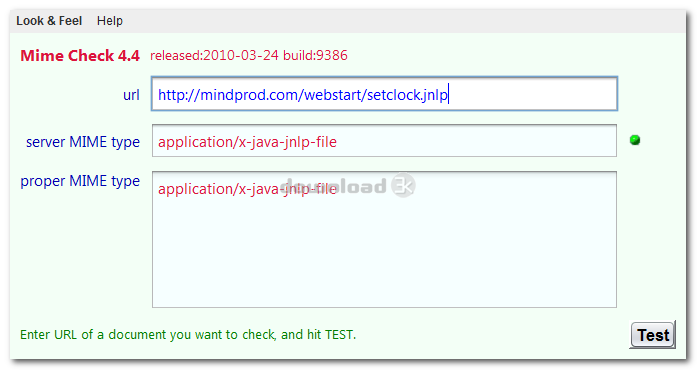
Task: Click mindprod.com inside the url field
Action: tap(250, 95)
